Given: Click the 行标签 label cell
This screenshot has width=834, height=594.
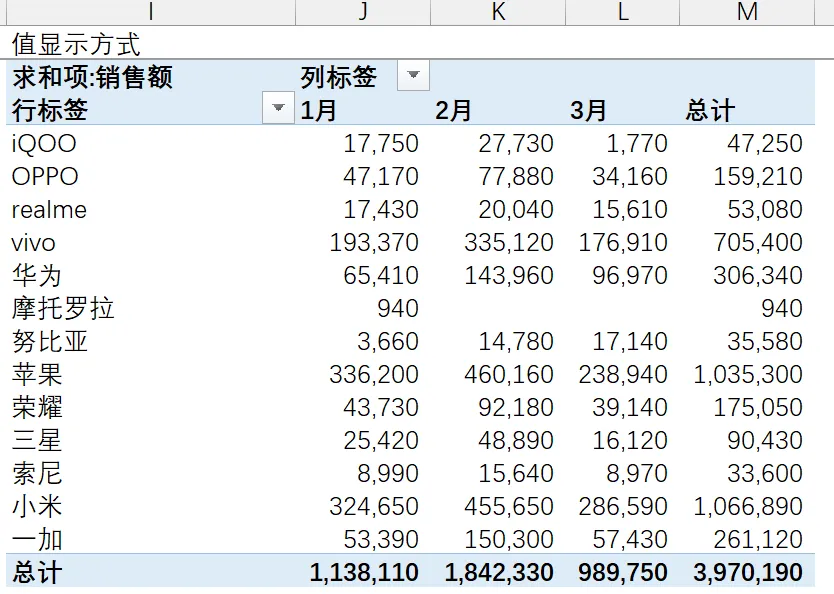Looking at the screenshot, I should point(50,110).
